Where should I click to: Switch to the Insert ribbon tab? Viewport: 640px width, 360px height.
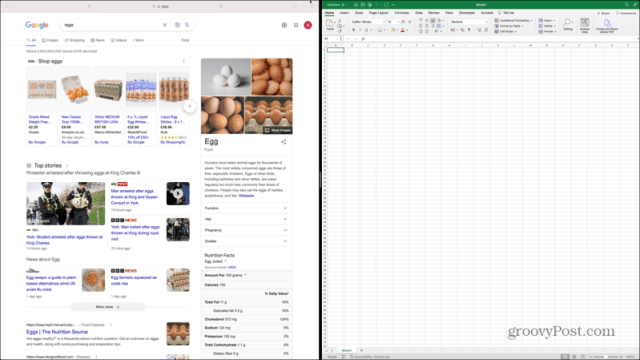pos(344,13)
